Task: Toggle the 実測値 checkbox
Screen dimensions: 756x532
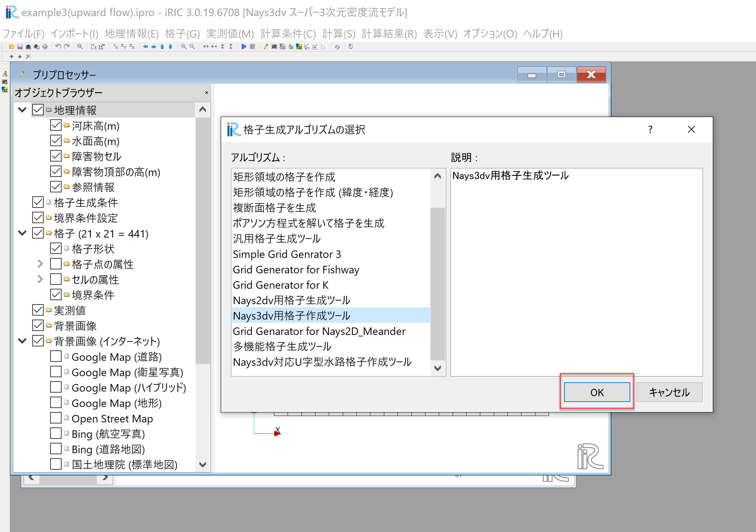Action: click(x=38, y=310)
